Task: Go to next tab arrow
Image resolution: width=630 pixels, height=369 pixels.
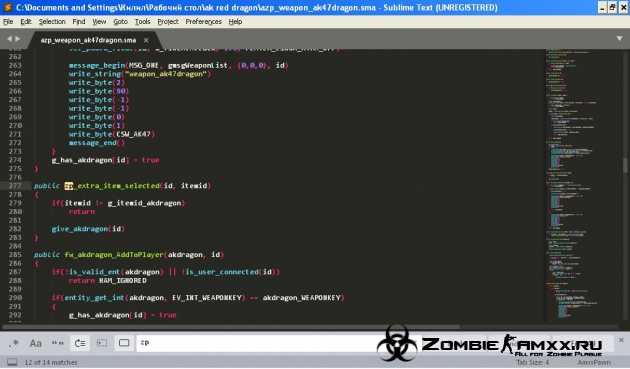Action: tap(17, 39)
